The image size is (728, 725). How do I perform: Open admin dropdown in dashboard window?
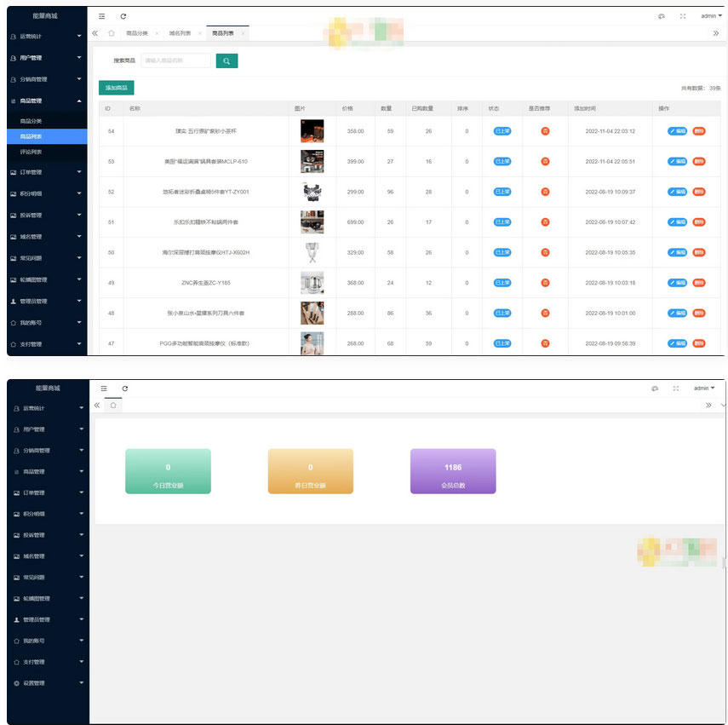pyautogui.click(x=704, y=388)
